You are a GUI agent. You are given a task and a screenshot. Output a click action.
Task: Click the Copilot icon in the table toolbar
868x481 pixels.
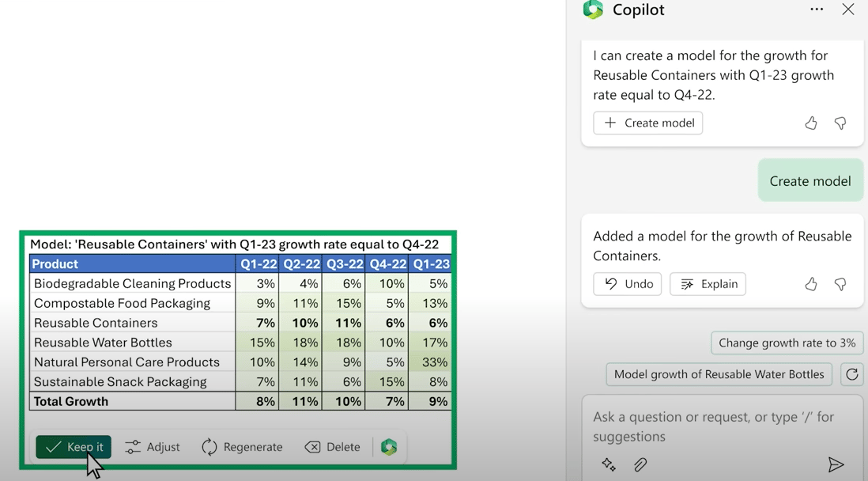[389, 447]
